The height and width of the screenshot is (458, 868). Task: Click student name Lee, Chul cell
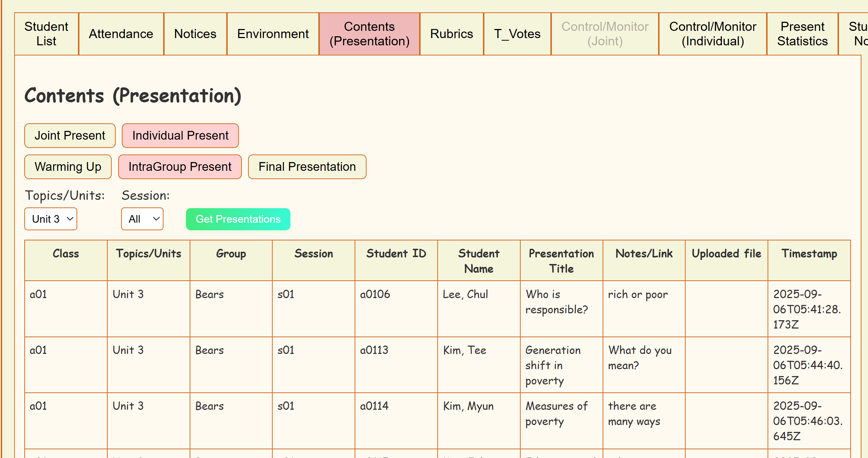[x=465, y=294]
